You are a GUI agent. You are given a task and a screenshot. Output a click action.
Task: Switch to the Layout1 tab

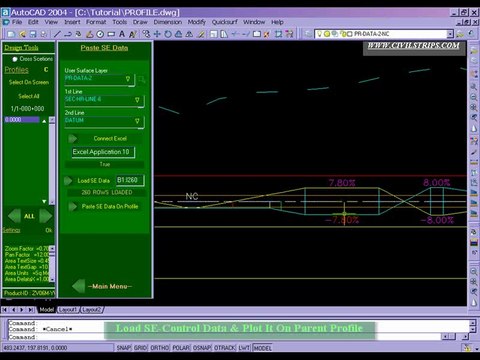pyautogui.click(x=68, y=310)
